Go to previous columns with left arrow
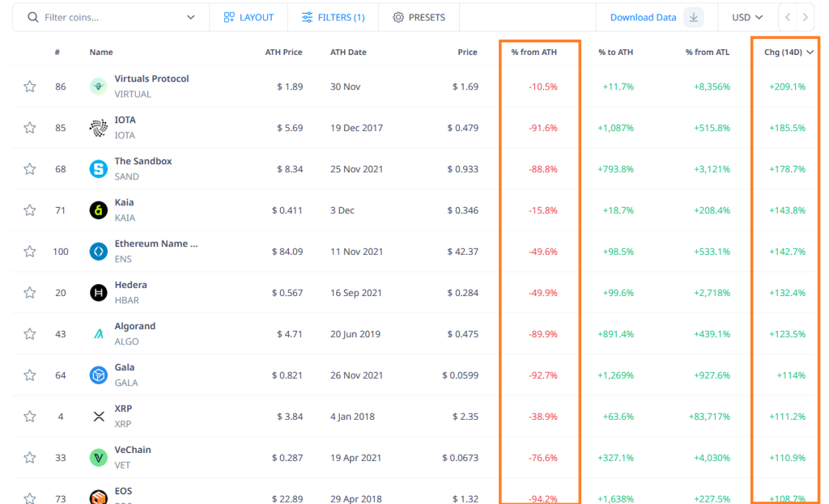Image resolution: width=829 pixels, height=504 pixels. (788, 18)
